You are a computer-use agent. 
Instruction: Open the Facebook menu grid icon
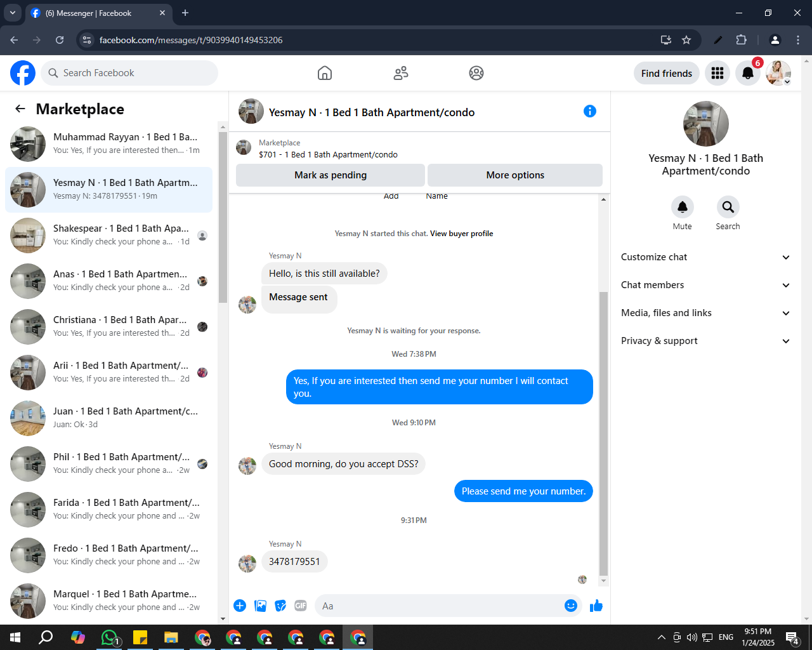(x=717, y=74)
